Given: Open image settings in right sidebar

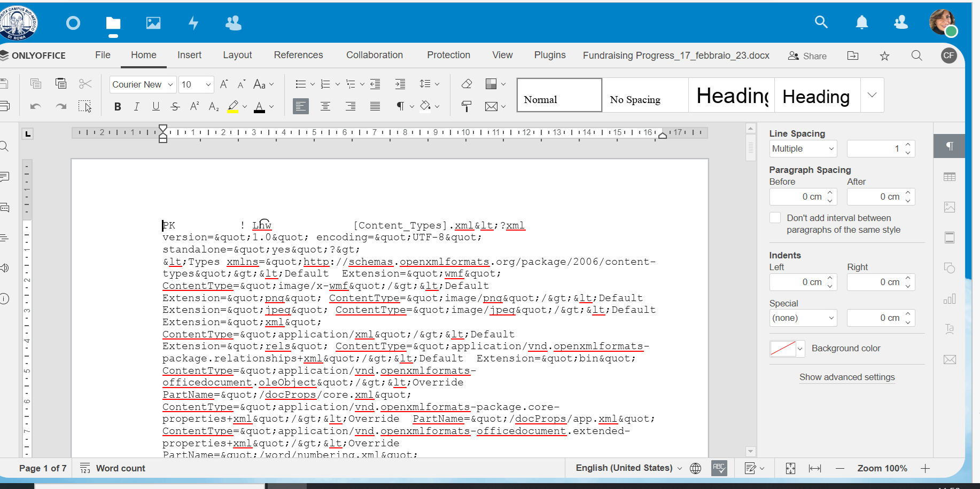Looking at the screenshot, I should (950, 207).
